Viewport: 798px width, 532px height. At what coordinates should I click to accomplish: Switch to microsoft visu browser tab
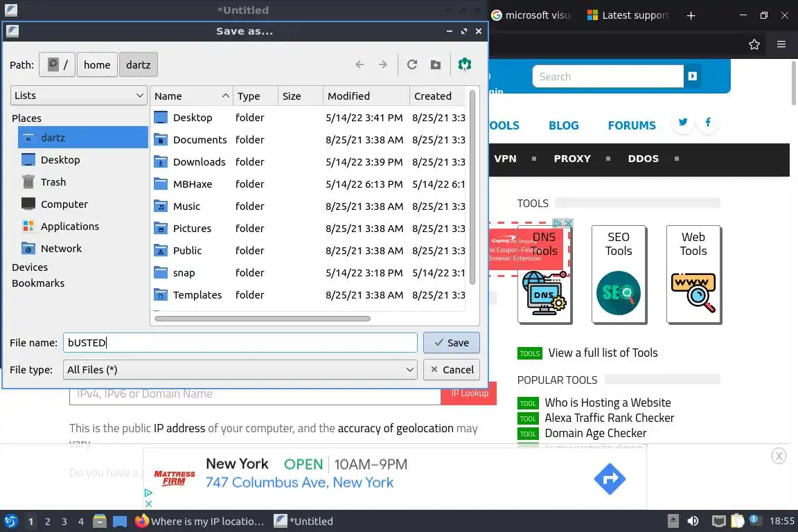[532, 15]
